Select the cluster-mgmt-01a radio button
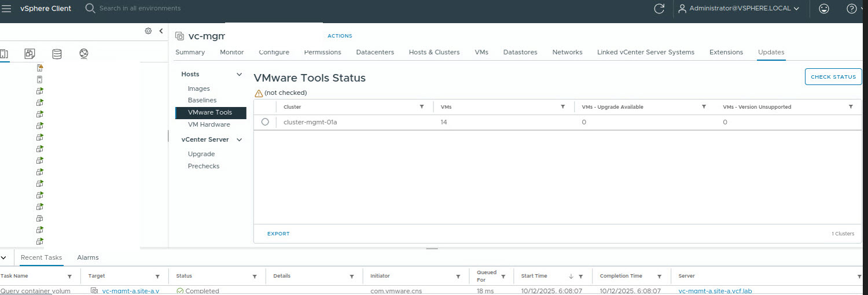The image size is (868, 295). point(265,122)
